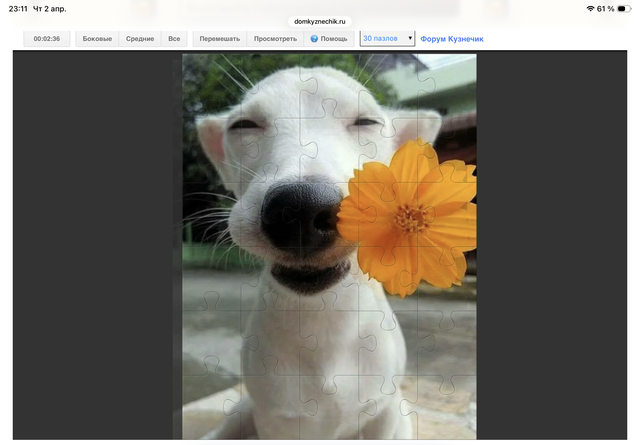
Task: Tap the status bar clock 23:11
Action: click(x=18, y=8)
